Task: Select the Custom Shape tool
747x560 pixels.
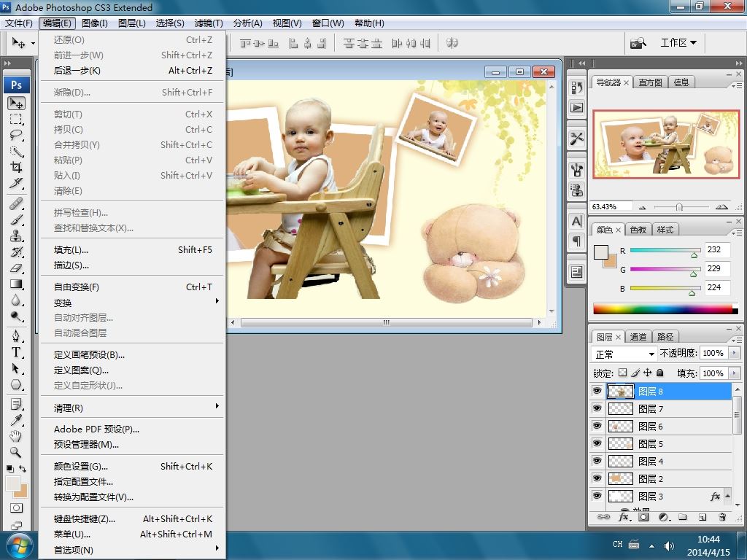Action: pos(16,385)
